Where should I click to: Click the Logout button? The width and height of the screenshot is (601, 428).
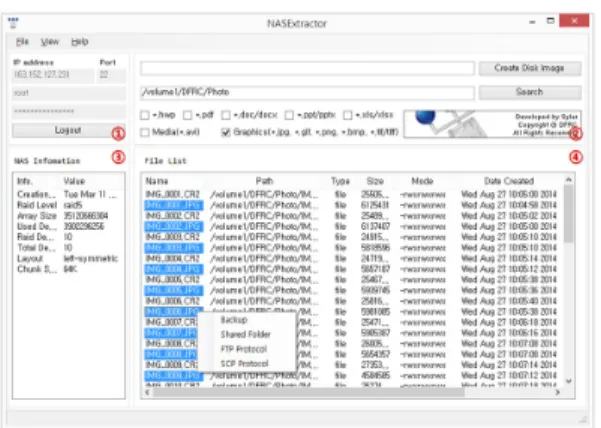68,130
